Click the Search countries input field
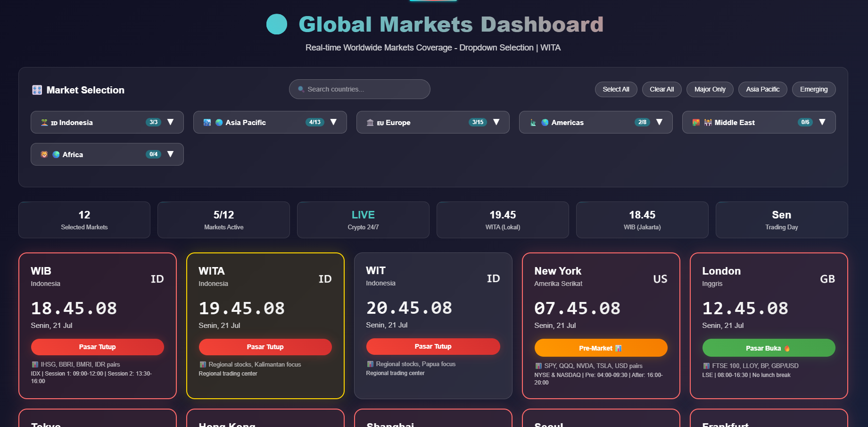The image size is (868, 427). pyautogui.click(x=360, y=89)
